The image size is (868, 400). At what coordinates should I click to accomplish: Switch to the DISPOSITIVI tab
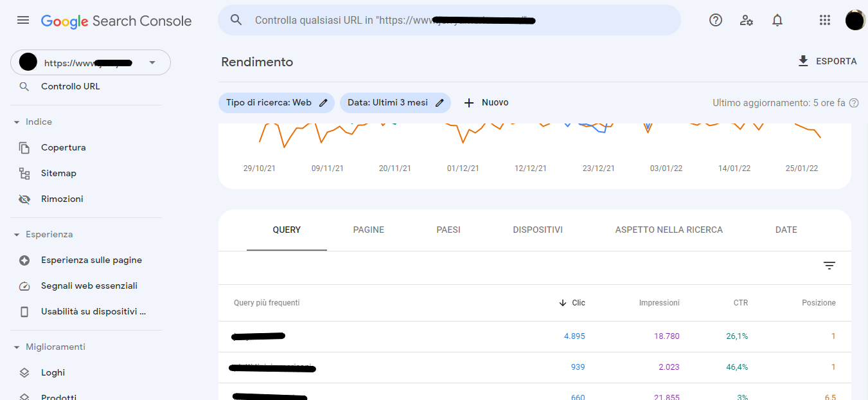tap(537, 230)
